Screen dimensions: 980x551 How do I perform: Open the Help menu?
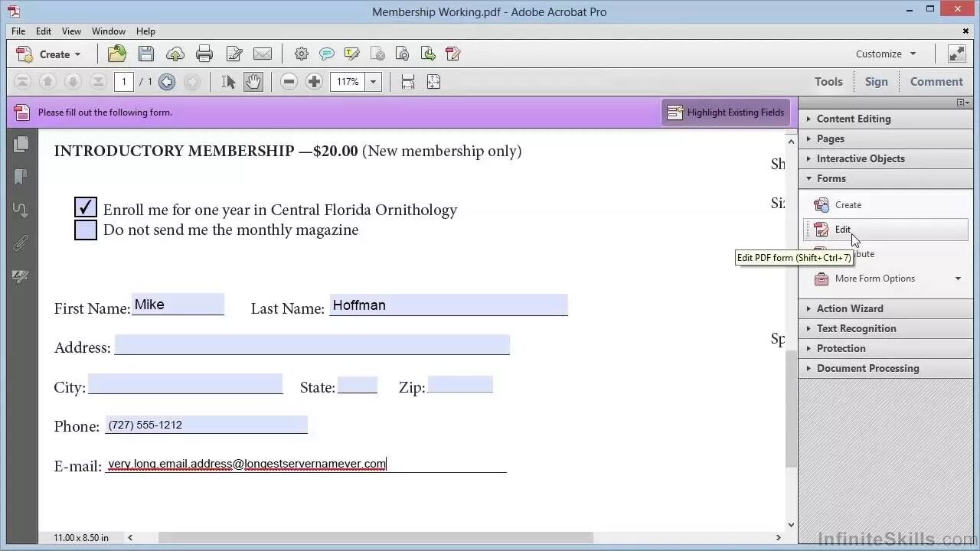145,31
